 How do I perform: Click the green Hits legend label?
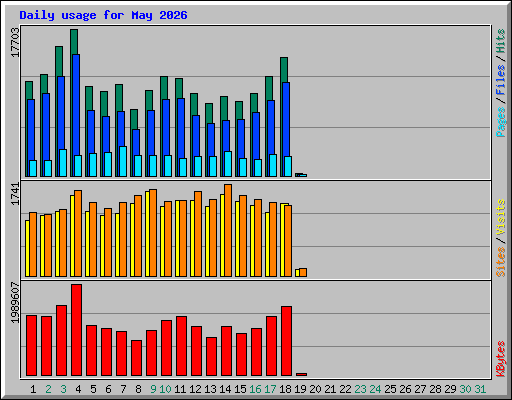pos(501,41)
